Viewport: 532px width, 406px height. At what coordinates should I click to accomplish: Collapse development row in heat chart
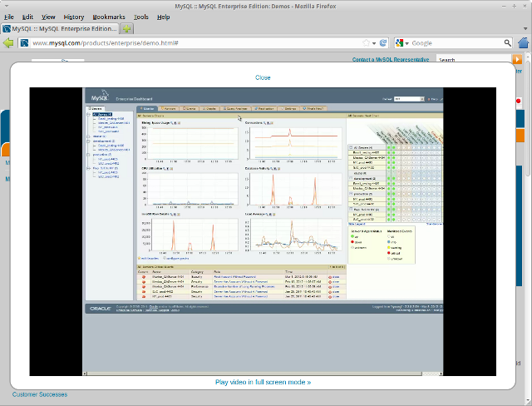(351, 178)
